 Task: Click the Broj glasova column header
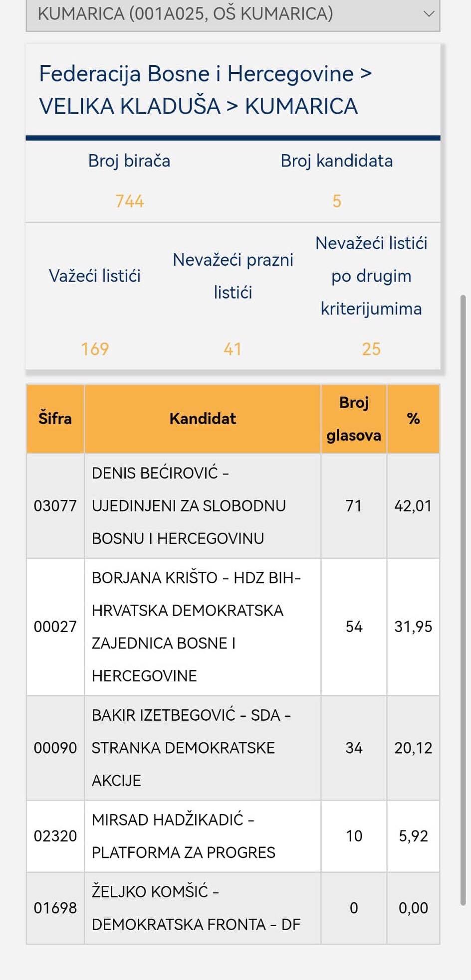354,419
